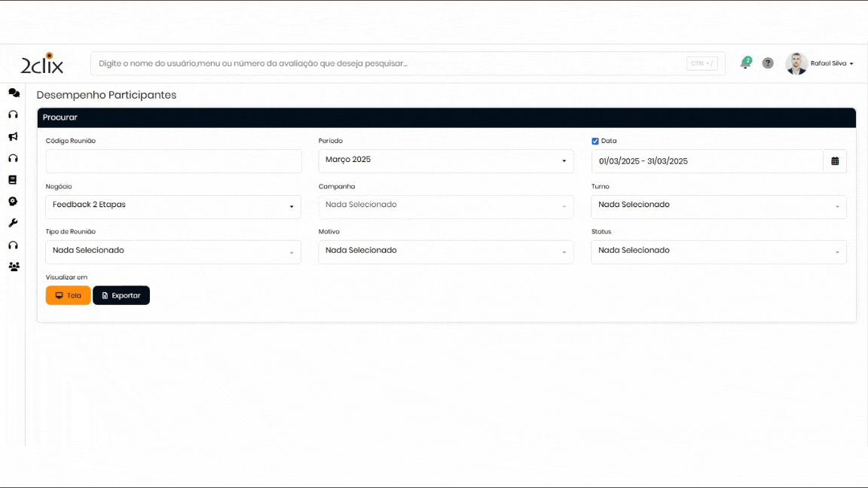Image resolution: width=868 pixels, height=488 pixels.
Task: Click the Exportar button
Action: pos(121,295)
